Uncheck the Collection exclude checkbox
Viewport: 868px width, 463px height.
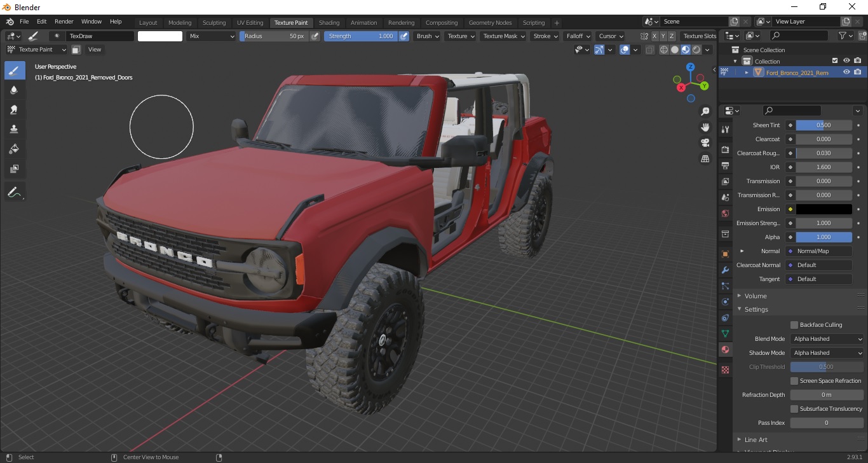[x=835, y=61]
